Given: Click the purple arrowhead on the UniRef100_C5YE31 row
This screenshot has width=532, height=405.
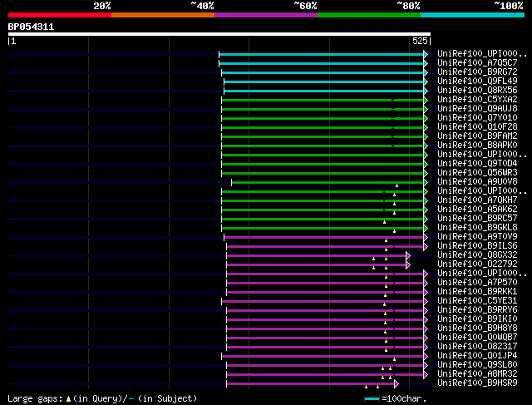Looking at the screenshot, I should point(426,301).
